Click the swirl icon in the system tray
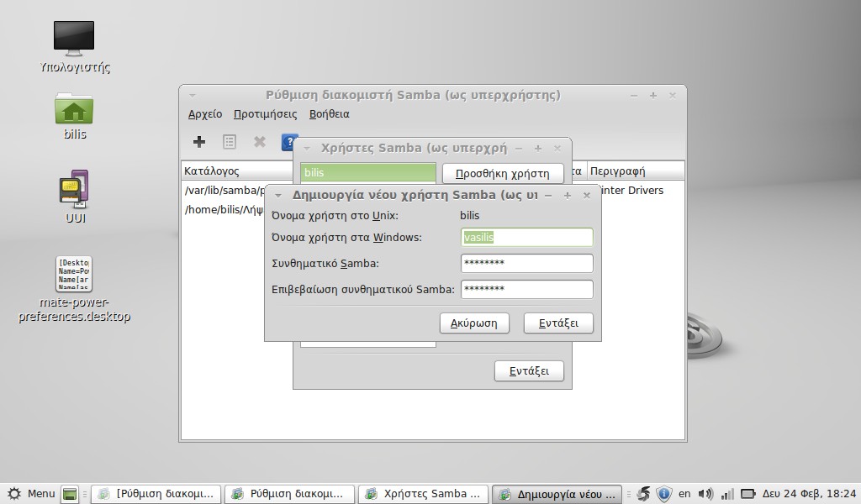 (643, 494)
